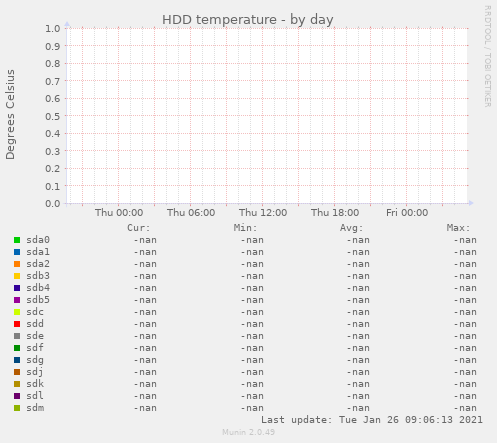
Task: Select the sdf legend label
Action: [35, 348]
